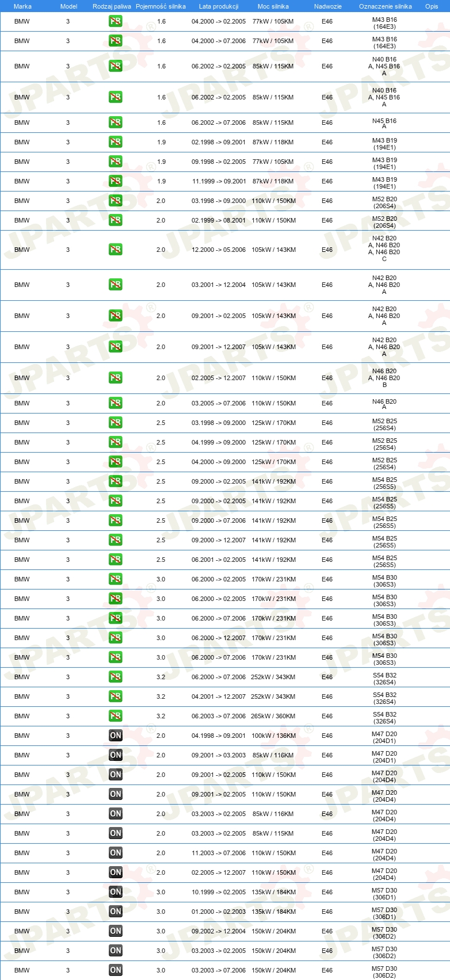The width and height of the screenshot is (450, 980).
Task: Click engine code N42 B20 A, N46 B20 A, N46 B20 C
Action: pyautogui.click(x=384, y=248)
